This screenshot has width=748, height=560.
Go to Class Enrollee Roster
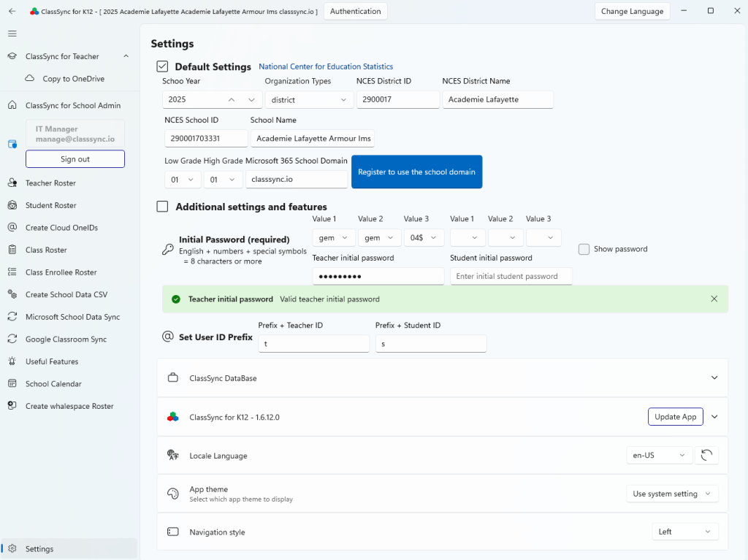pyautogui.click(x=69, y=272)
